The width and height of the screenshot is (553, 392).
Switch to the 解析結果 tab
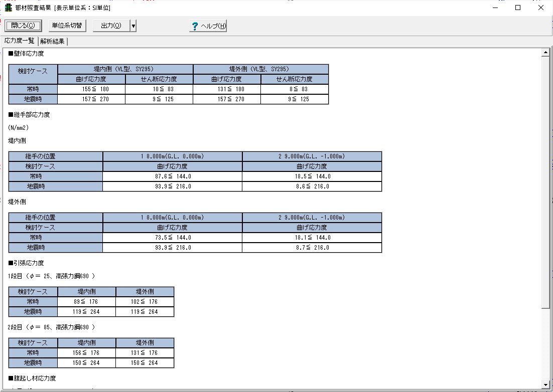point(53,41)
